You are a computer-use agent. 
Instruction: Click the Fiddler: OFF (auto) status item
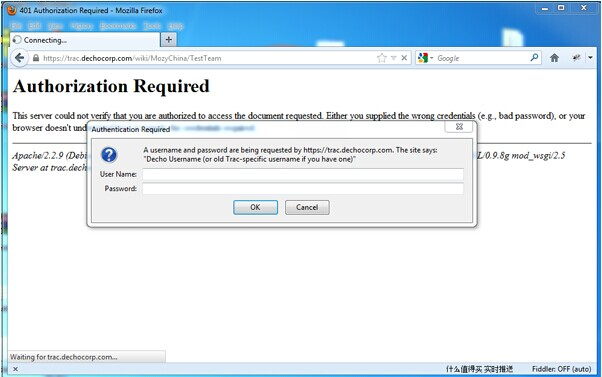(x=561, y=369)
